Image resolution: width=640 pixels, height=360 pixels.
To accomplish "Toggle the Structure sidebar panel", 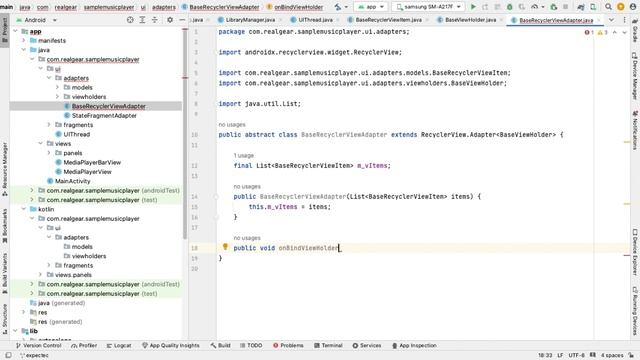I will [x=4, y=319].
